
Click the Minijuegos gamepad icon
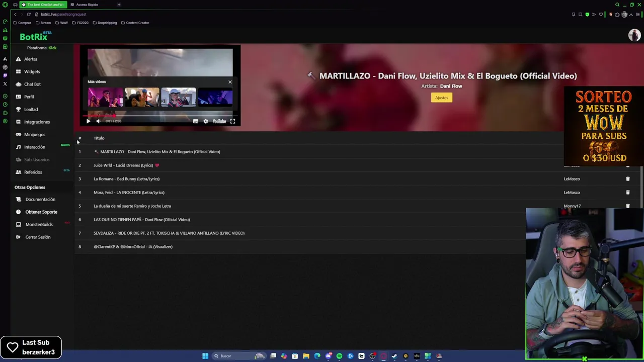click(19, 134)
